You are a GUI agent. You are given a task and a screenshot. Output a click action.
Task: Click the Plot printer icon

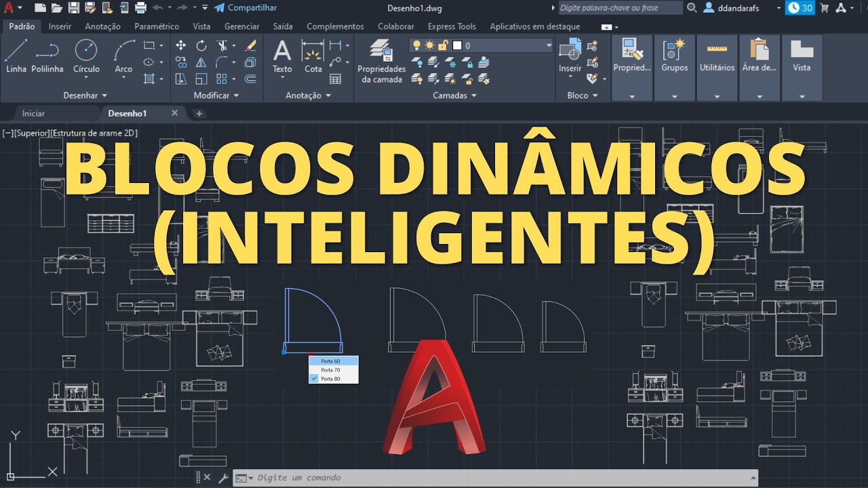(140, 7)
